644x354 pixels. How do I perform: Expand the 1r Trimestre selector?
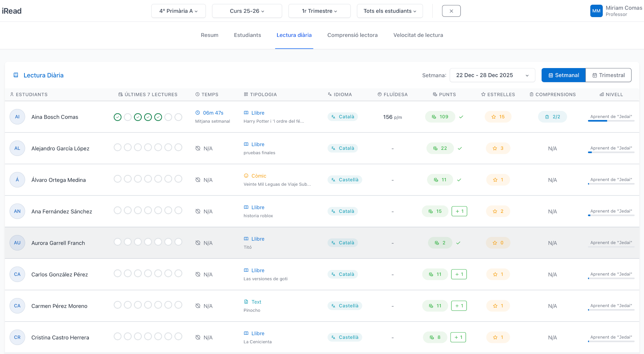click(319, 11)
